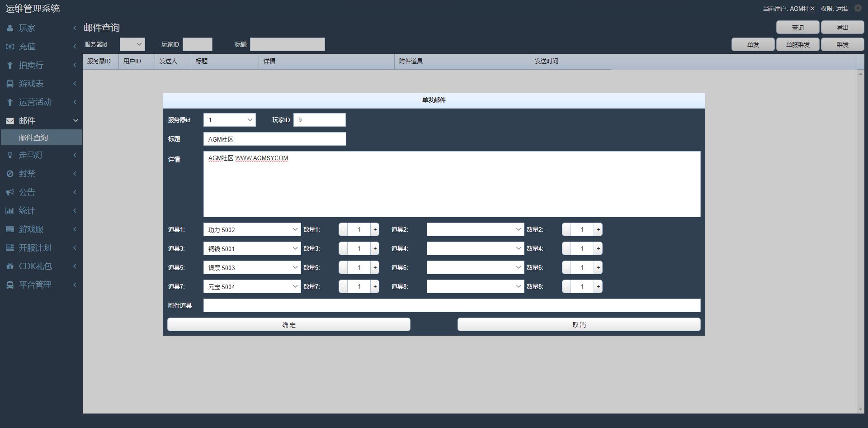The height and width of the screenshot is (428, 868).
Task: Click the 附件道具 input field in dialog
Action: 452,305
